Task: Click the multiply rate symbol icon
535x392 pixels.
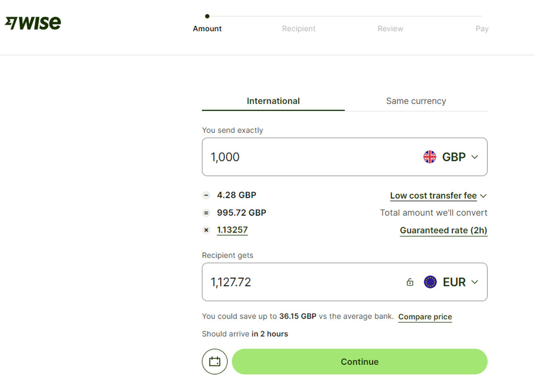Action: point(206,230)
